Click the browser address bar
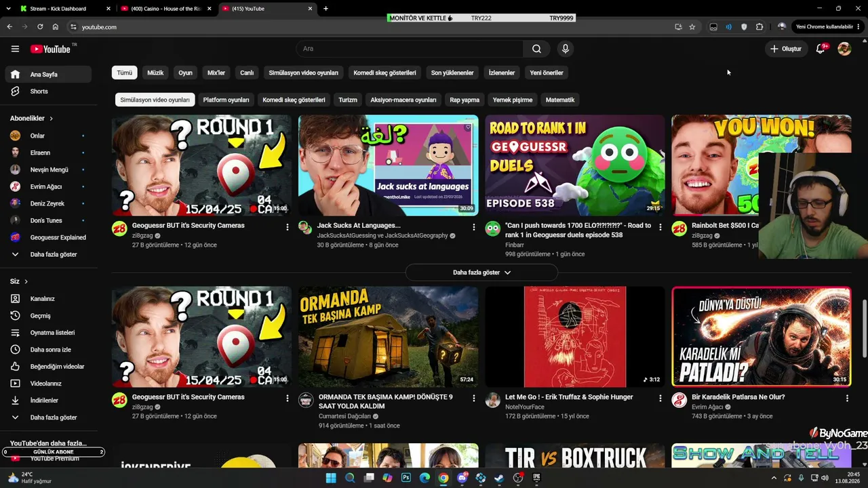The width and height of the screenshot is (868, 488). (373, 27)
